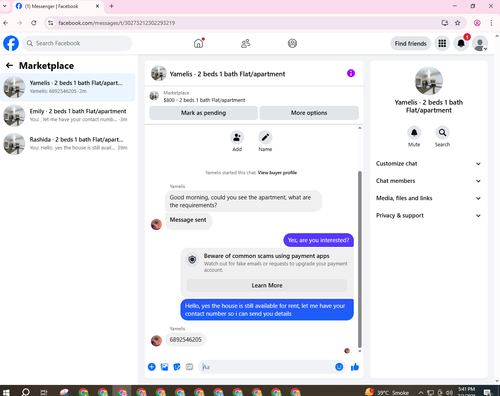Screen dimensions: 500x396
Task: Go back using Marketplace back arrow
Action: [9, 66]
